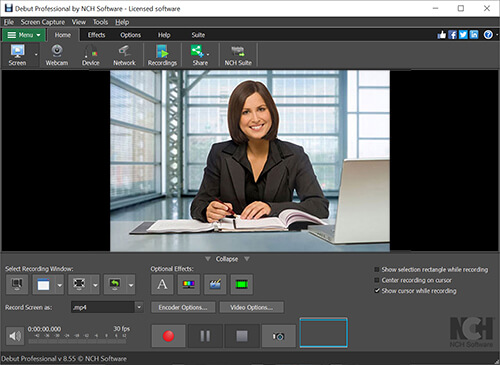Viewport: 500px width, 365px height.
Task: Open the Screen button dropdown arrow
Action: click(x=36, y=55)
